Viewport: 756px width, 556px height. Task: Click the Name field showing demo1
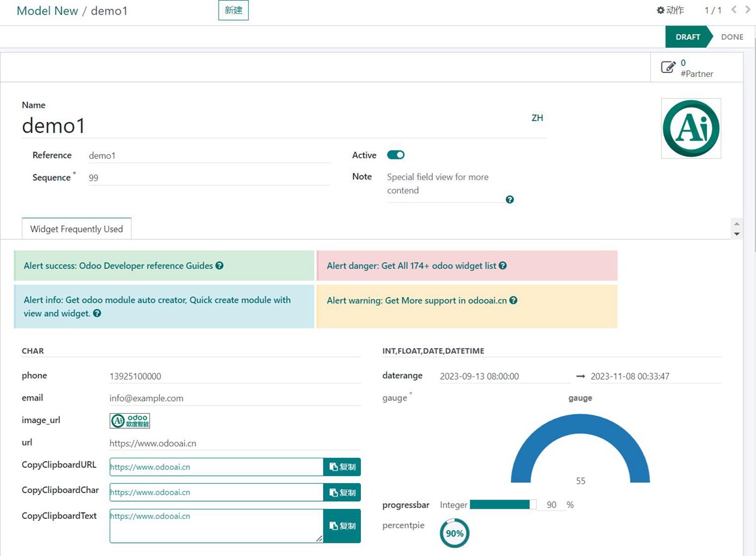tap(54, 125)
